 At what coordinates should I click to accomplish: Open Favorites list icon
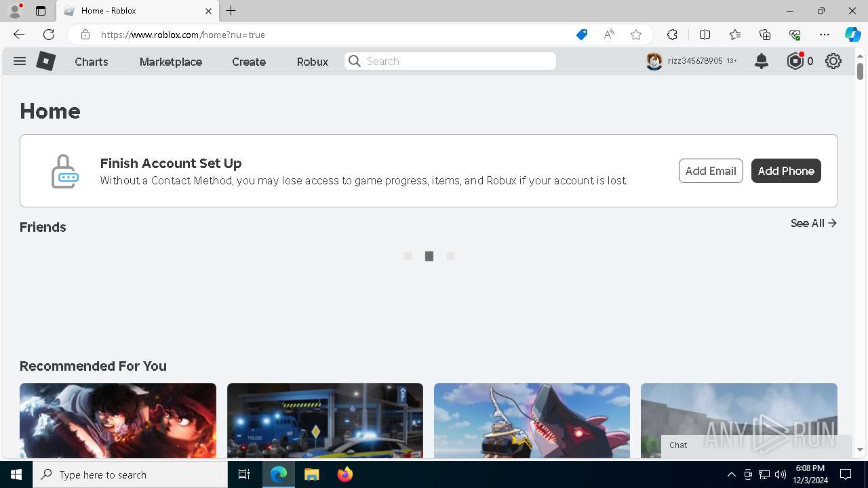735,35
